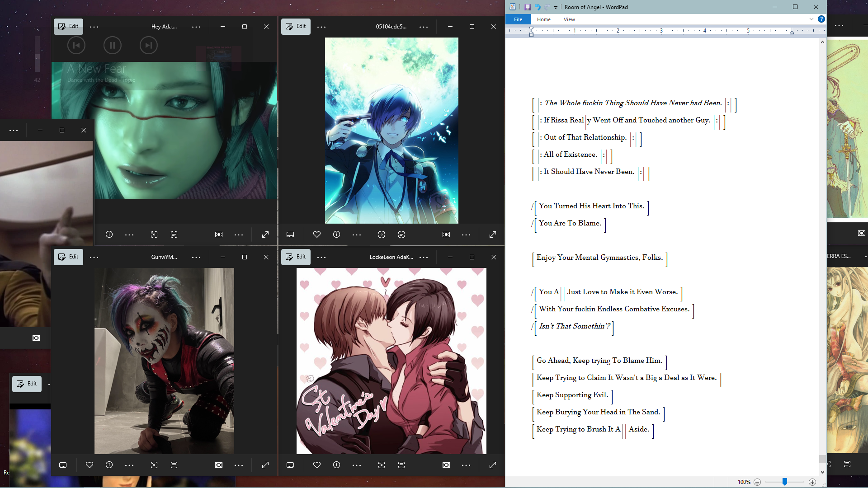The height and width of the screenshot is (488, 868).
Task: Skip to next track in media player
Action: 148,45
